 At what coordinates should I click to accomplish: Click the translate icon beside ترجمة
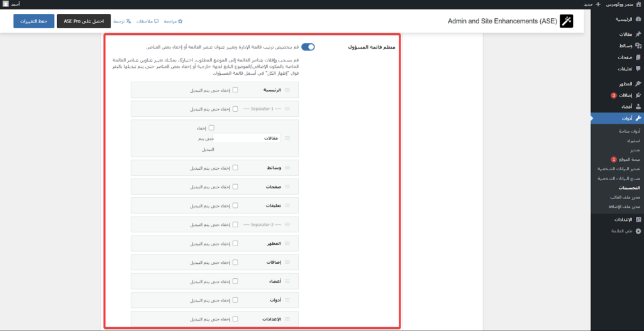[x=128, y=21]
